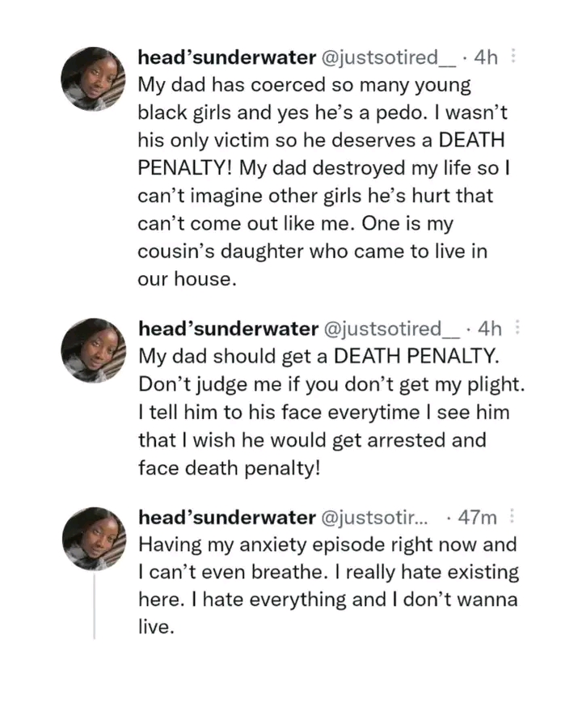Click the 4h timestamp on 'Don't judge me' tweet
This screenshot has width=582, height=728.
point(490,329)
